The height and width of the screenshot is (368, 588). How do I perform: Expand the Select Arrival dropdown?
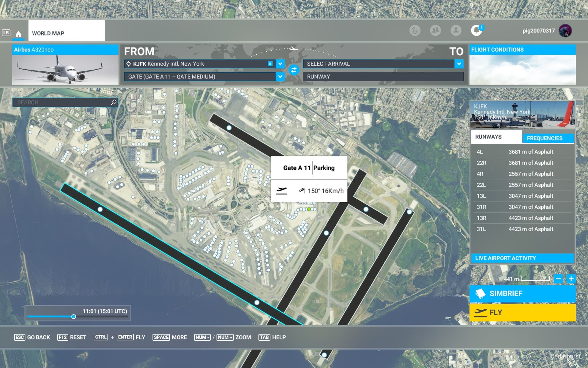(459, 64)
